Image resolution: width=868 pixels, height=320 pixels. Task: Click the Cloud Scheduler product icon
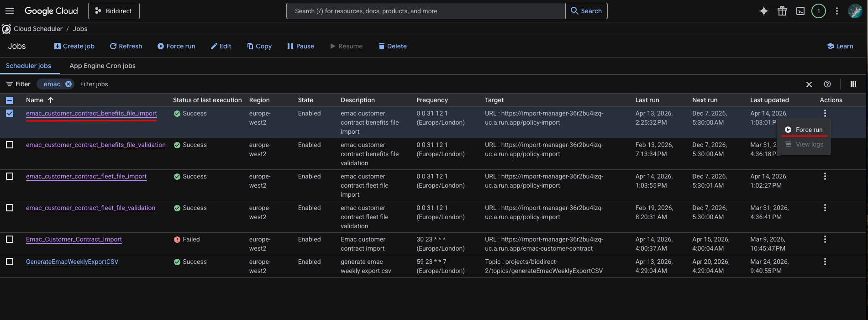[6, 29]
